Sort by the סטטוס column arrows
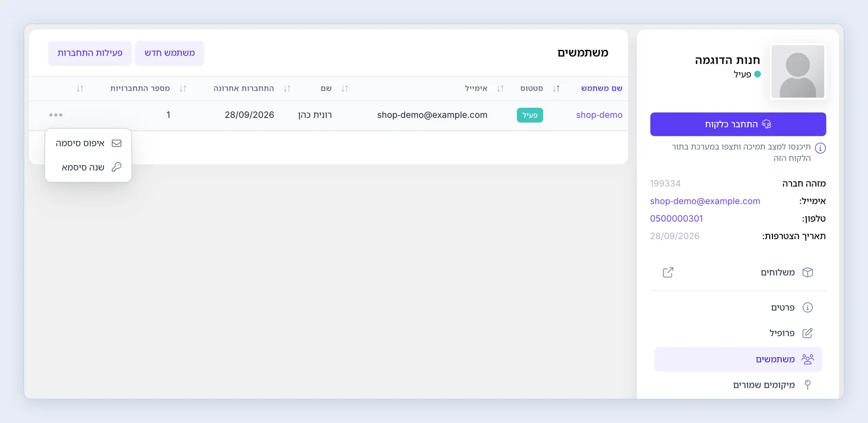Viewport: 868px width, 423px height. click(x=500, y=88)
